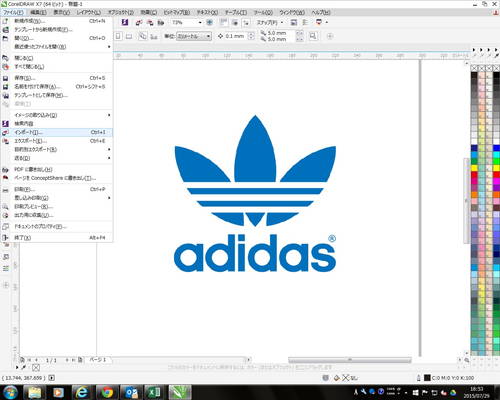Image resolution: width=500 pixels, height=400 pixels.
Task: Click the search content icon in toolbar
Action: (x=125, y=22)
